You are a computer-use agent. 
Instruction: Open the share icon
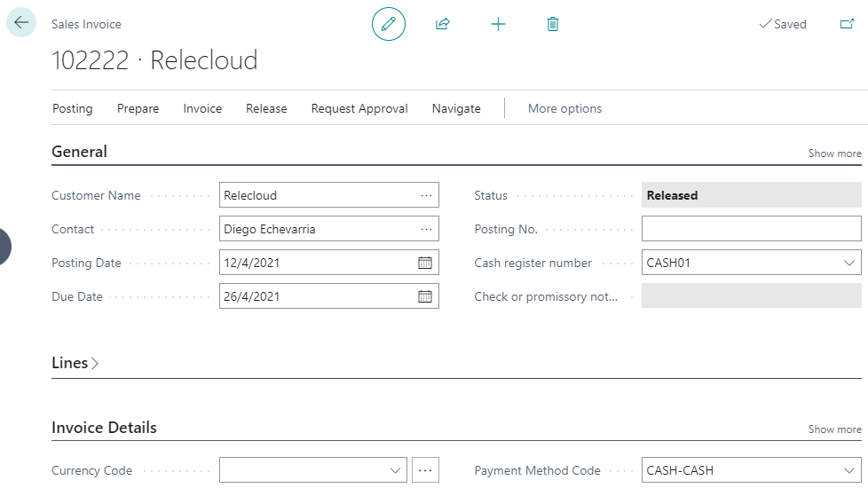tap(443, 24)
